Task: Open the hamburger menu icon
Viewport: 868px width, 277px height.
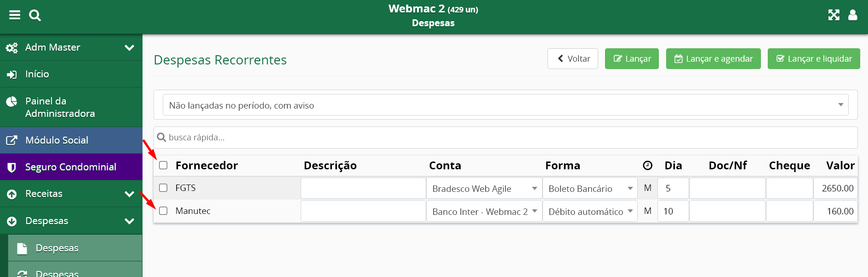Action: (15, 15)
